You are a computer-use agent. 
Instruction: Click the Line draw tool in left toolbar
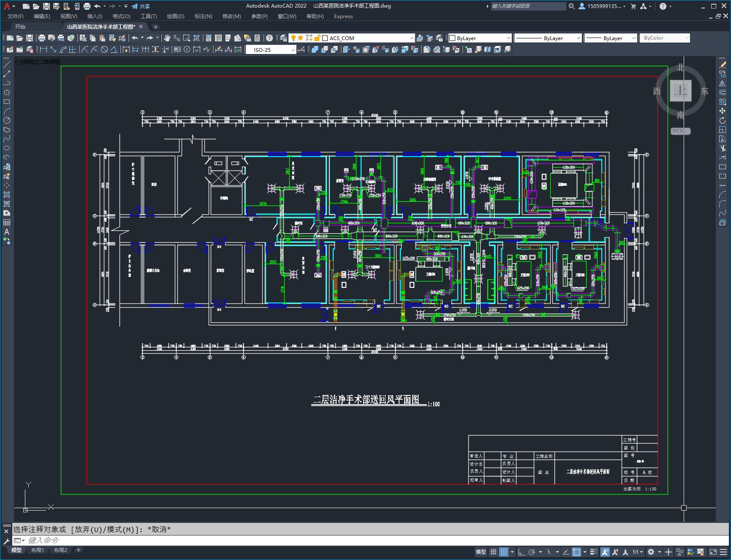(x=6, y=65)
